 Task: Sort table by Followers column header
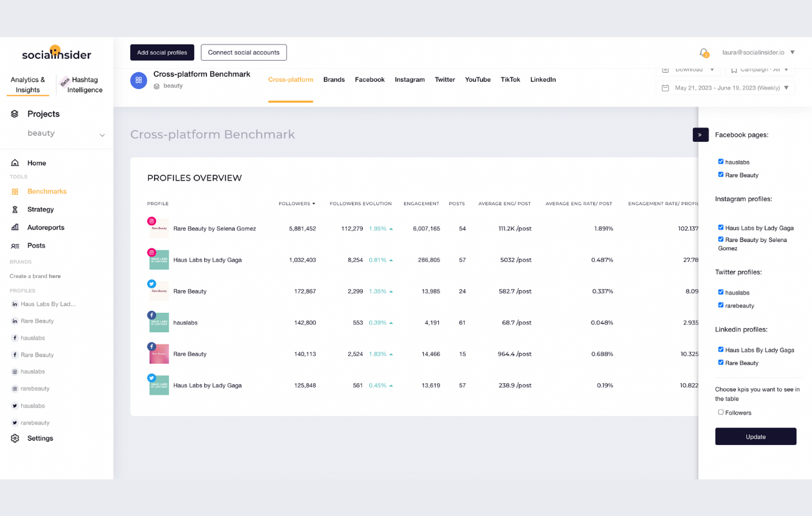coord(297,204)
